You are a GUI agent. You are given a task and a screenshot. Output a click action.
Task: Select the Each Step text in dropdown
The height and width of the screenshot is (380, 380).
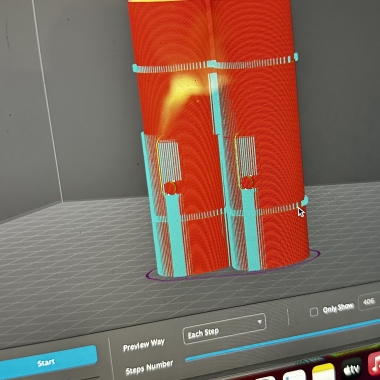click(x=203, y=333)
